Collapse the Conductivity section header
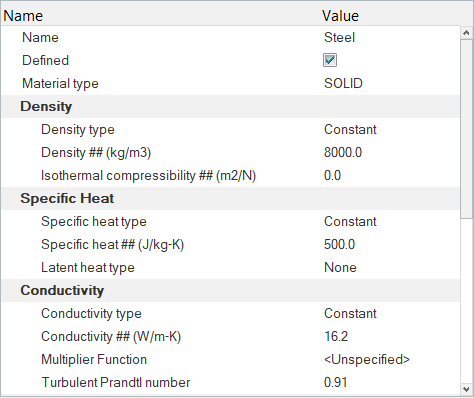Viewport: 474px width, 398px height. pos(62,290)
